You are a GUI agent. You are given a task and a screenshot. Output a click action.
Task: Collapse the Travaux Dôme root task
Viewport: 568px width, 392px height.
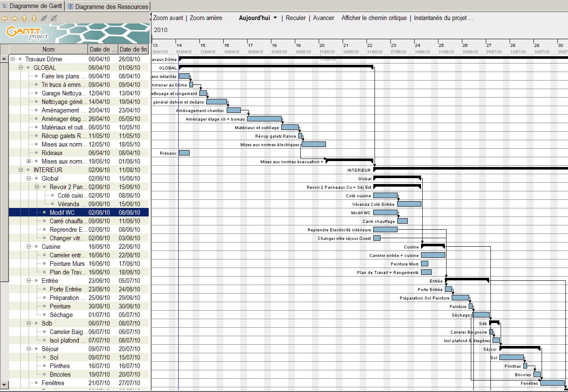[13, 59]
